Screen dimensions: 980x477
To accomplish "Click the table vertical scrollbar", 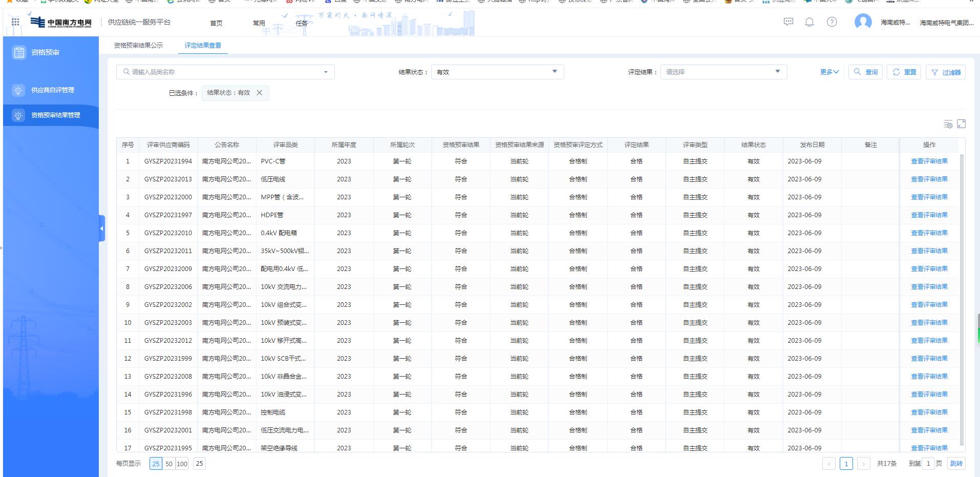I will pos(962,297).
